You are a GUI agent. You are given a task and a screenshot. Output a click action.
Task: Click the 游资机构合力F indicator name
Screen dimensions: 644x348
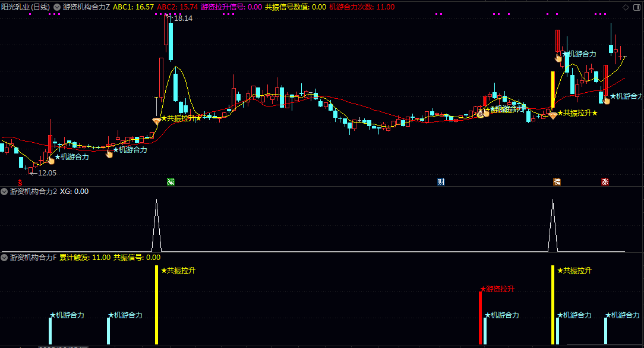(x=33, y=258)
